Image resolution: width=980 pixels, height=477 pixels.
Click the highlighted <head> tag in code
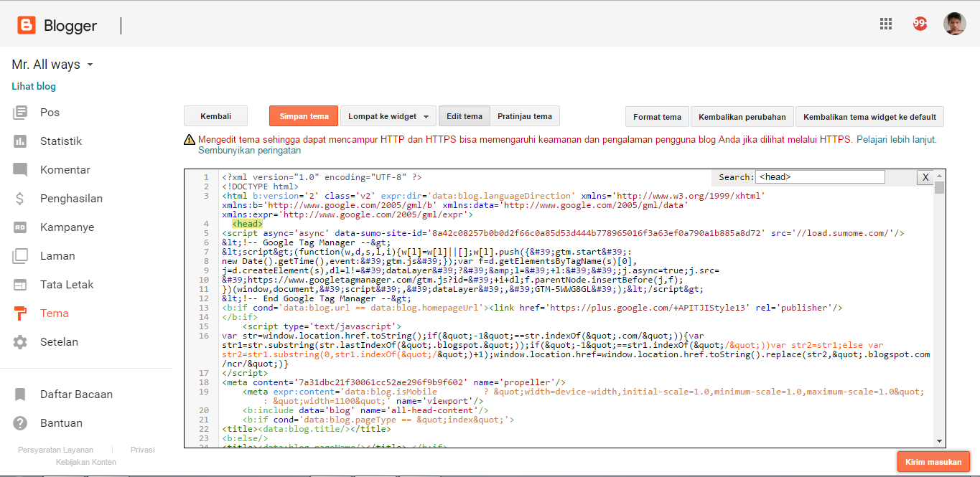click(x=248, y=224)
